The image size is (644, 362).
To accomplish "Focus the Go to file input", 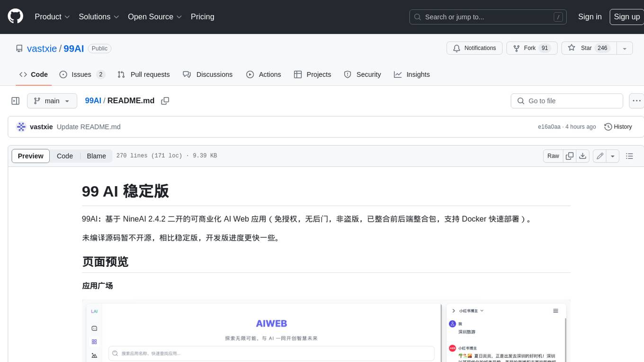I will tap(567, 101).
